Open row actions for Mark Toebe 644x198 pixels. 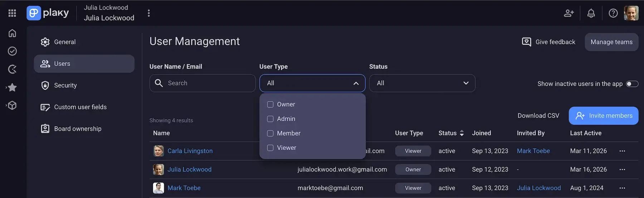[622, 188]
